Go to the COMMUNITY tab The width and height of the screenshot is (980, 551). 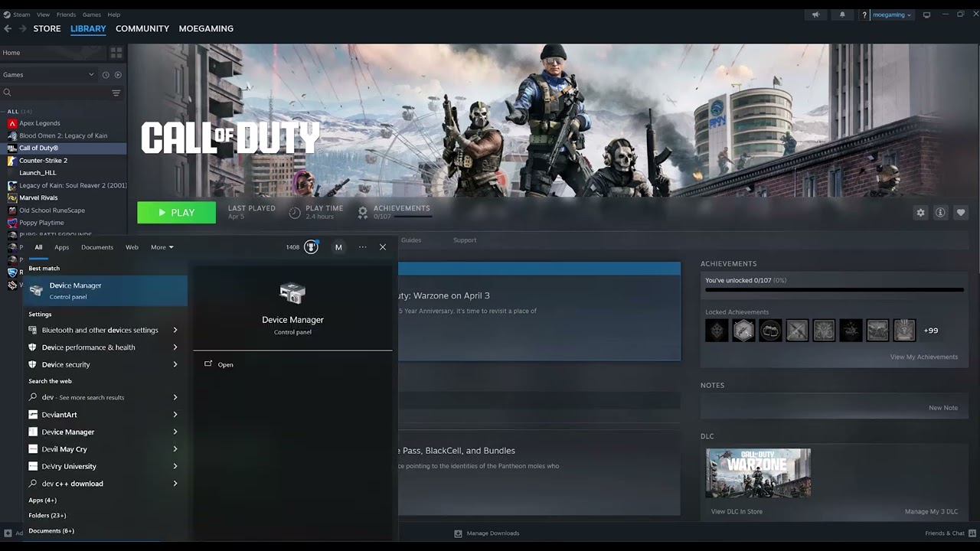click(142, 28)
